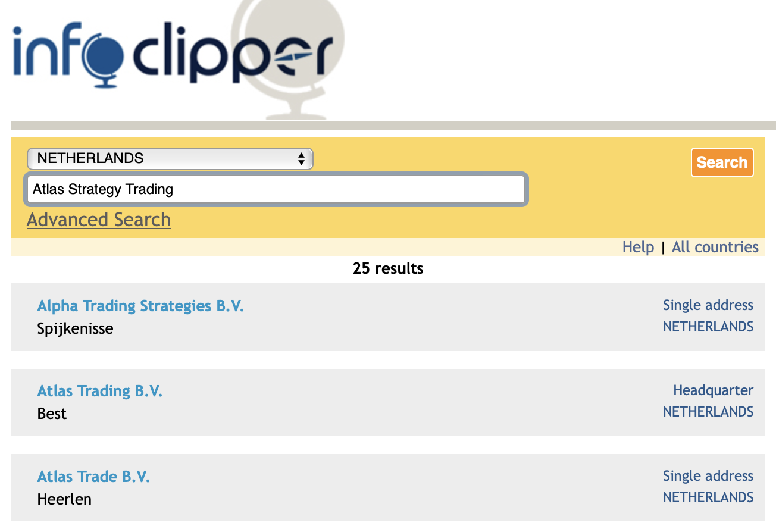Image resolution: width=776 pixels, height=532 pixels.
Task: Click the Best city text
Action: 52,414
